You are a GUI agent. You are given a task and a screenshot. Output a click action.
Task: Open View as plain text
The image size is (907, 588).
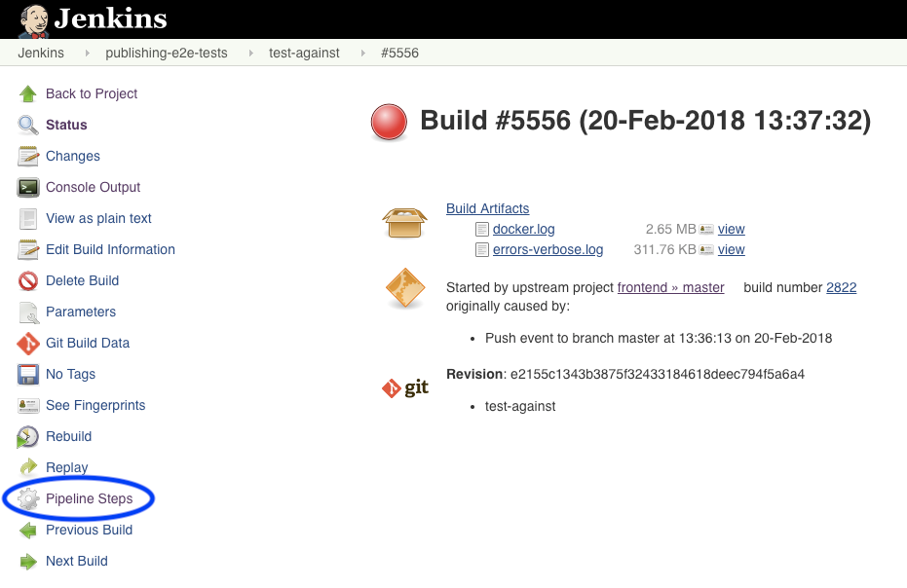coord(98,218)
